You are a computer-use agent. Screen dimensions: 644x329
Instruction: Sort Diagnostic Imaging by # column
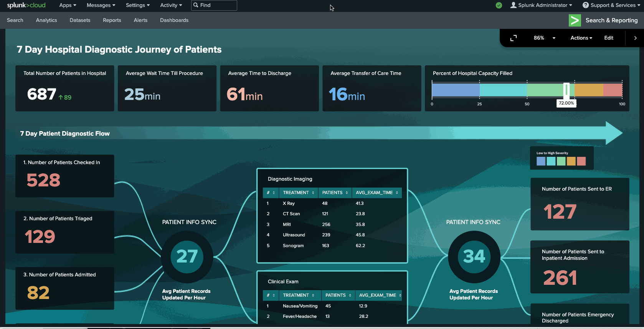271,193
